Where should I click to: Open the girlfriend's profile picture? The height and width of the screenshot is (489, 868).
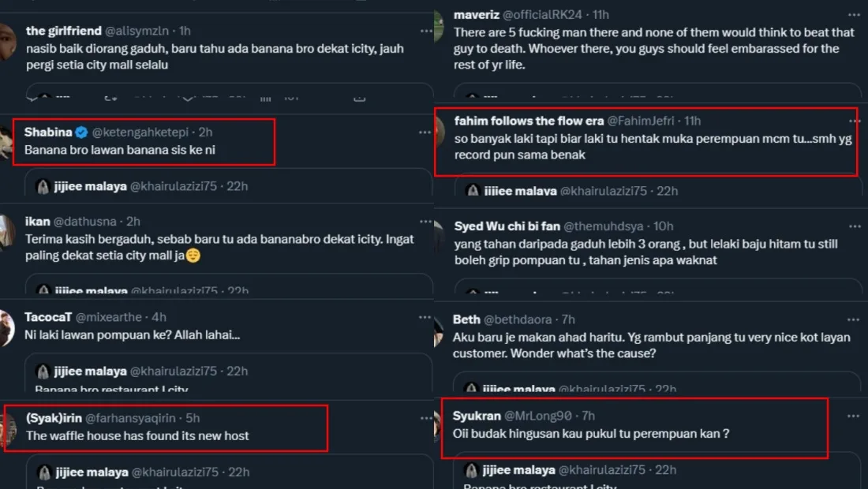(7, 38)
